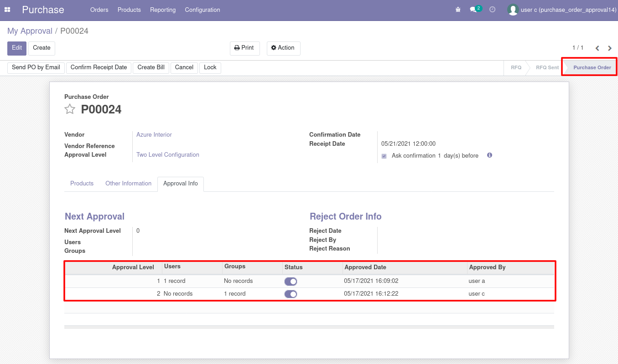Toggle status switch for approval level 1

[291, 282]
